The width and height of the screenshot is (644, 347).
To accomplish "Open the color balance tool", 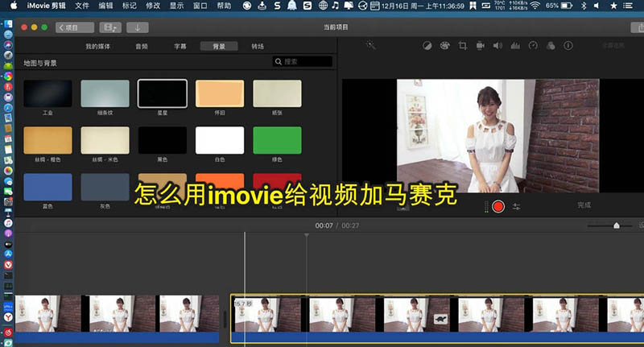I will click(x=427, y=46).
